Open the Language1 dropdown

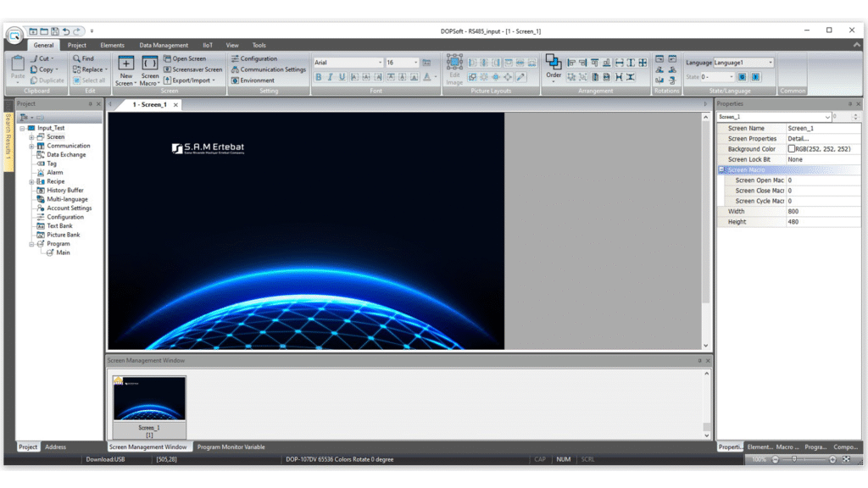770,63
